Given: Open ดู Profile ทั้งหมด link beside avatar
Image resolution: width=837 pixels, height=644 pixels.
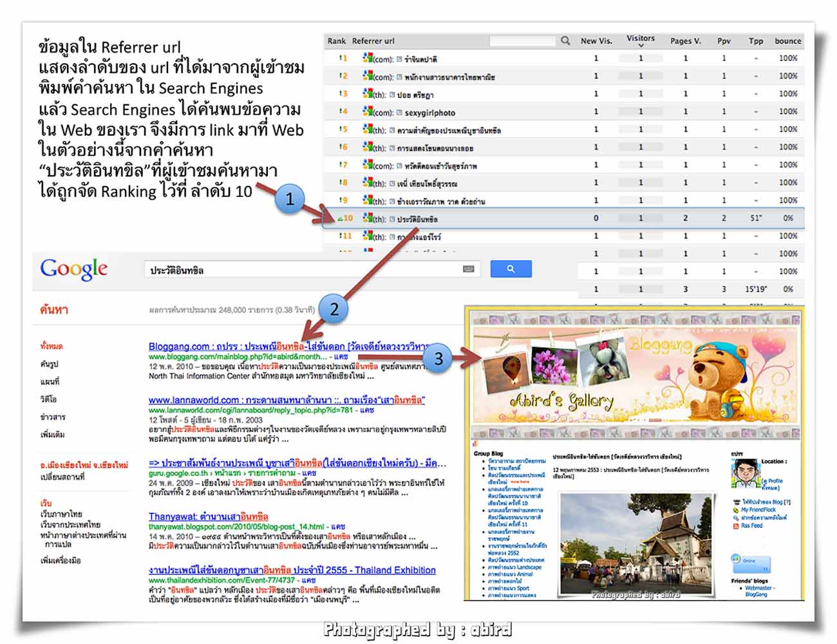Looking at the screenshot, I should click(773, 484).
